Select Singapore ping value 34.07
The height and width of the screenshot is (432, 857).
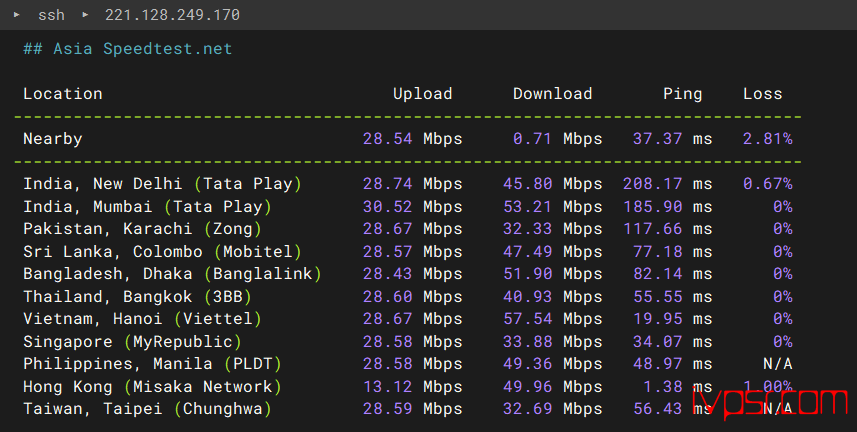657,342
